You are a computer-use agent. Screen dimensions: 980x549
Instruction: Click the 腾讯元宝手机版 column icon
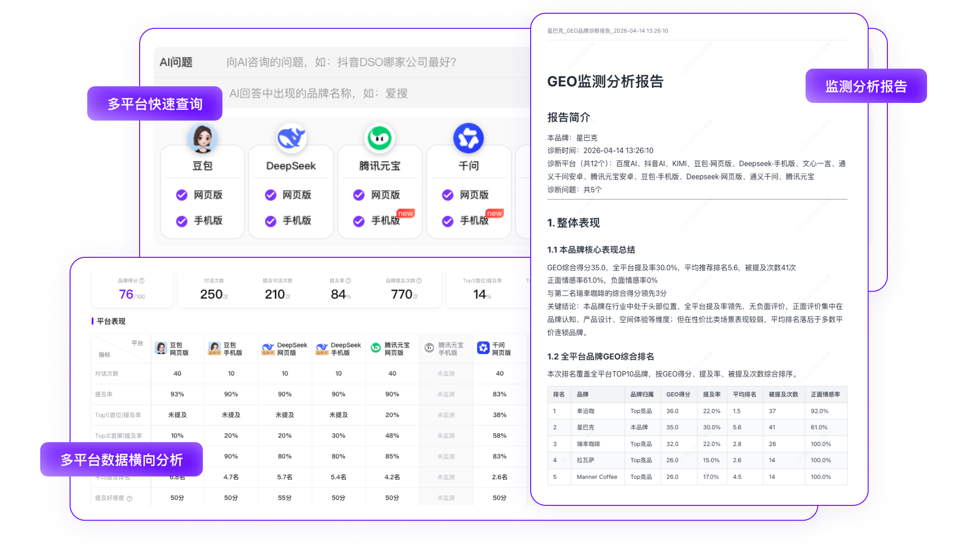pos(429,348)
